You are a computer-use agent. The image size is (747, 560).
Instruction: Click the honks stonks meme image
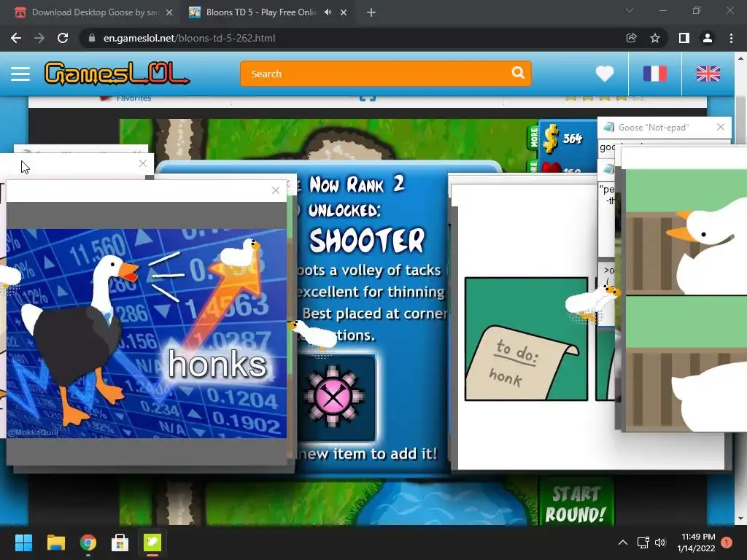[146, 333]
